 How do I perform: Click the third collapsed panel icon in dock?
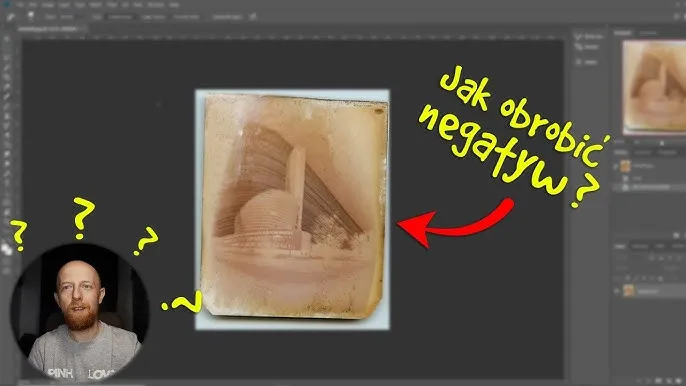tap(587, 62)
